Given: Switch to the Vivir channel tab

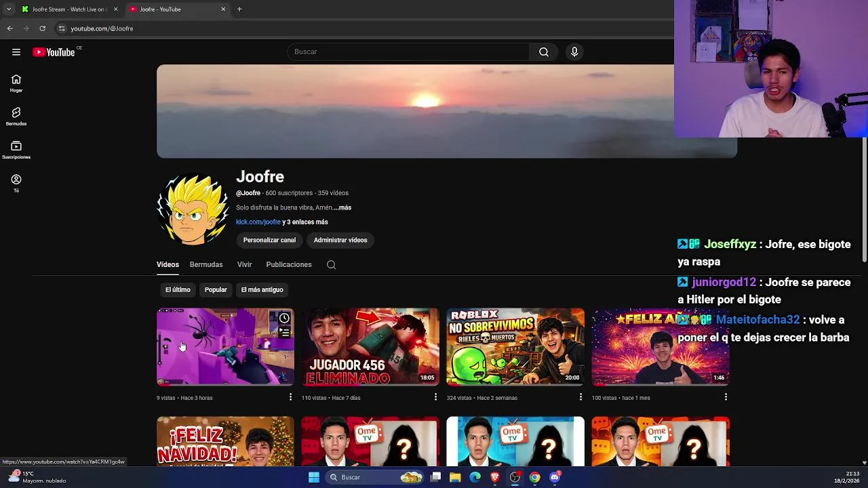Looking at the screenshot, I should 244,265.
